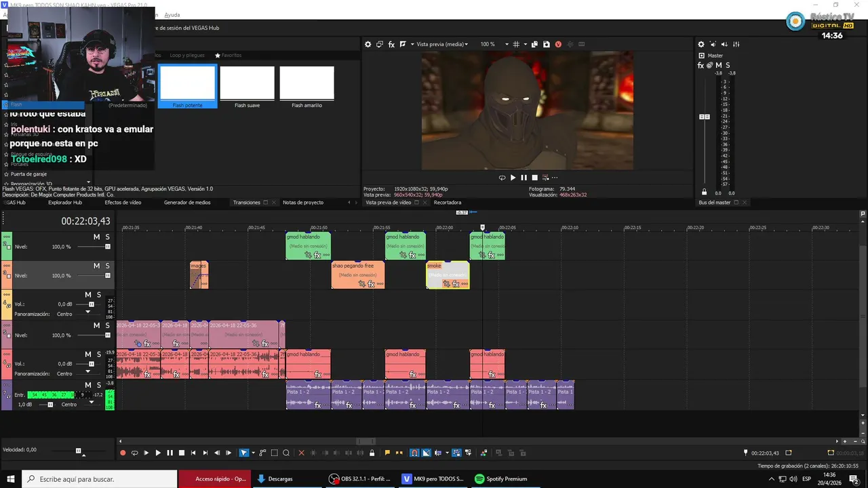The height and width of the screenshot is (488, 868).
Task: Play from start in timeline transport
Action: (x=146, y=453)
